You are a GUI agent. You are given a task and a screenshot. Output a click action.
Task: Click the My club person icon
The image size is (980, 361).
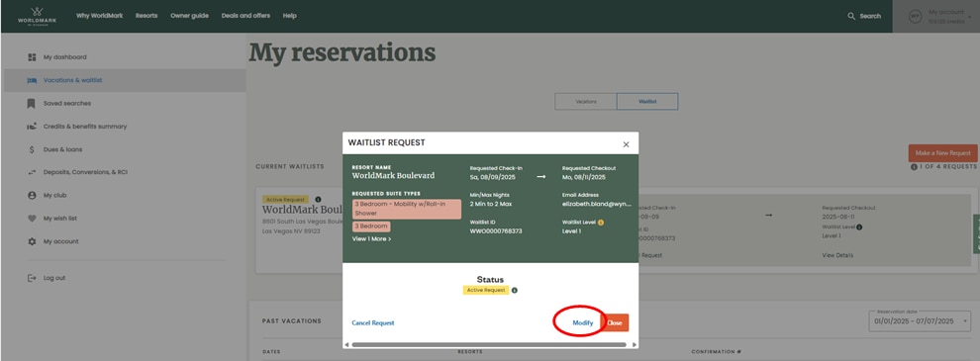pos(32,196)
